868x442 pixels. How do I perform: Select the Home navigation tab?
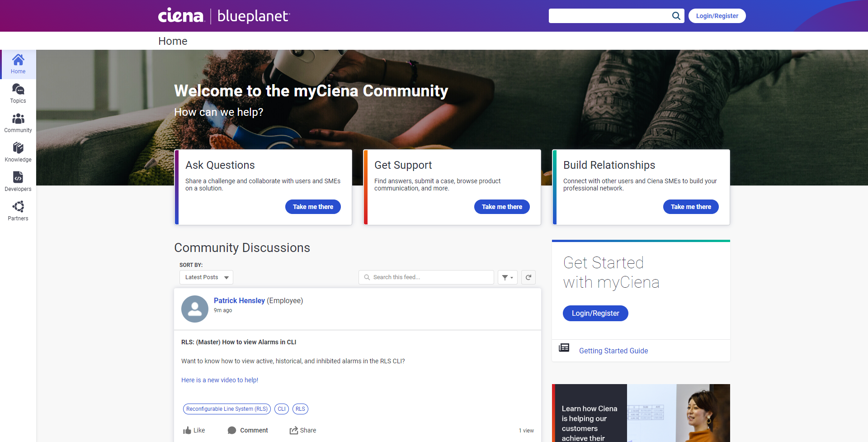coord(172,41)
